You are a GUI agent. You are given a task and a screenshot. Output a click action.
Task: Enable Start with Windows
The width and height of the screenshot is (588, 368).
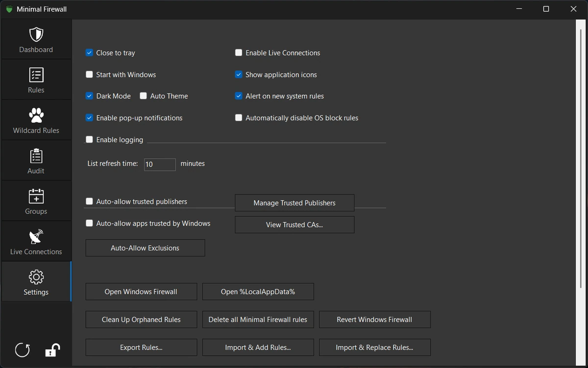pos(89,74)
